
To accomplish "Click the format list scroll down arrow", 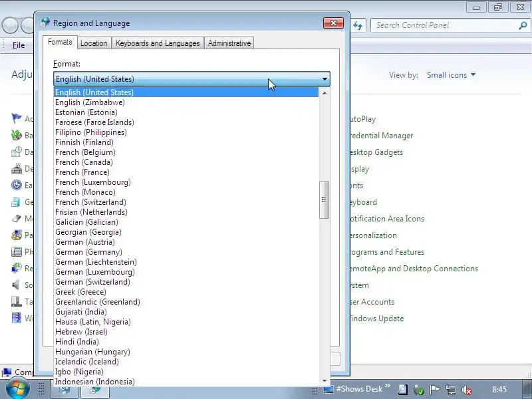I will click(x=325, y=380).
